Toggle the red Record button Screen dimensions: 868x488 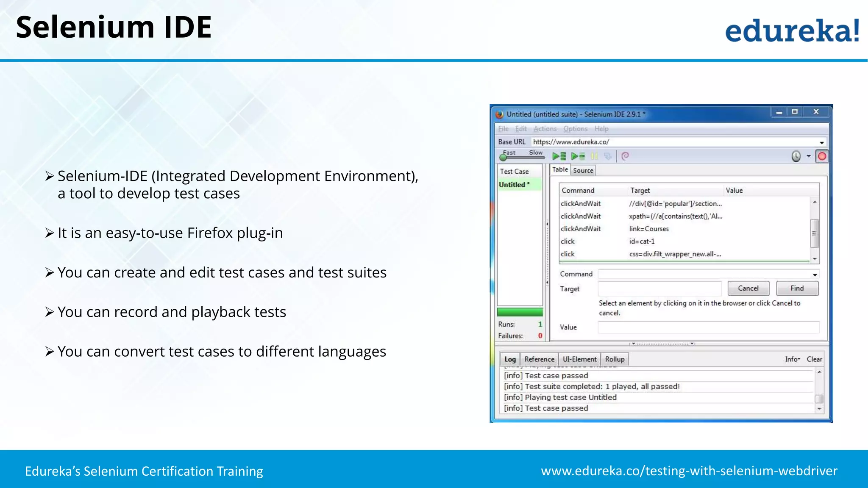[822, 156]
